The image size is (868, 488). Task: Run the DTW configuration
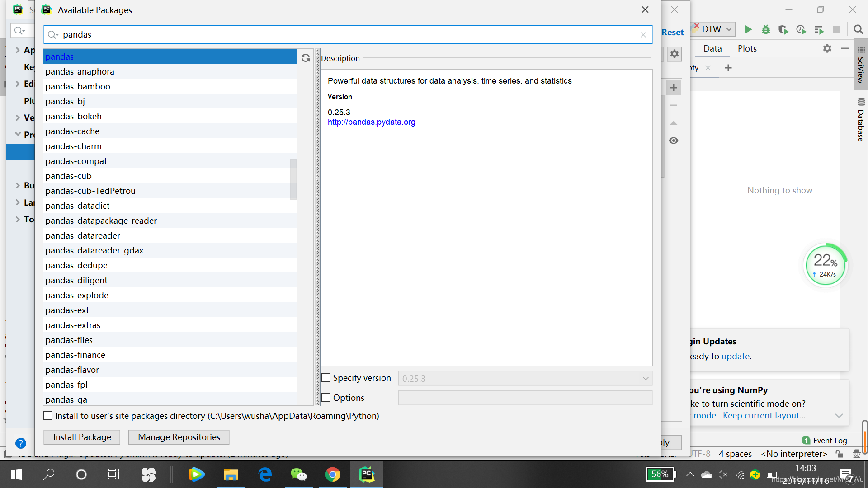(x=748, y=29)
